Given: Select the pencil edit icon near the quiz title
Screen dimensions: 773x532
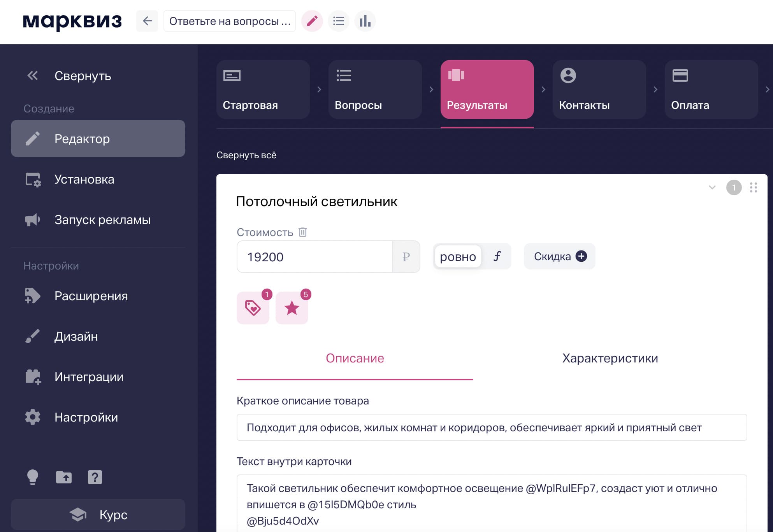Looking at the screenshot, I should [x=312, y=21].
